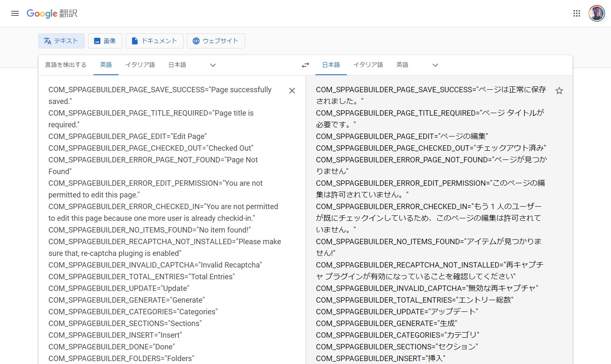The image size is (611, 364).
Task: Select イタリア語 as source language
Action: click(x=140, y=65)
